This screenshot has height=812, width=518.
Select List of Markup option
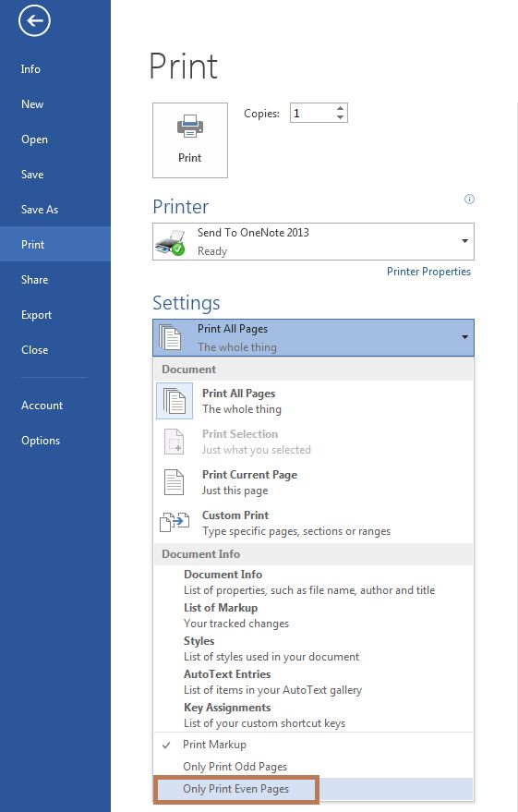click(x=313, y=615)
